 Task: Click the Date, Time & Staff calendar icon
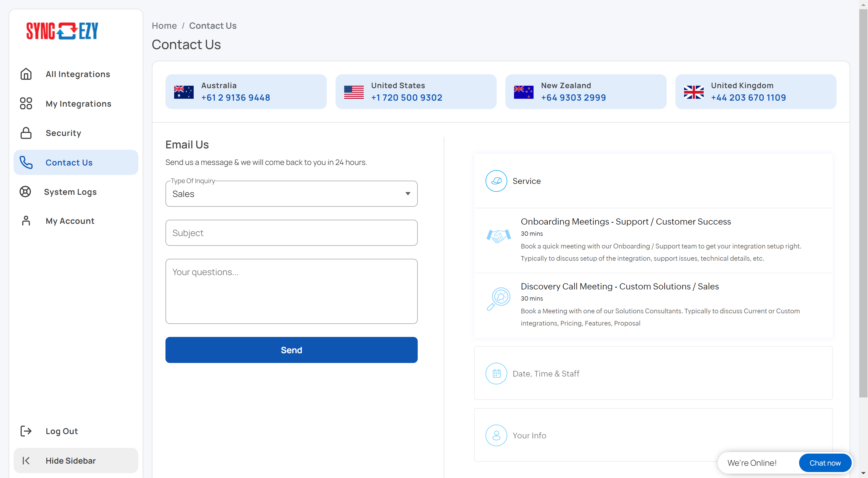496,374
